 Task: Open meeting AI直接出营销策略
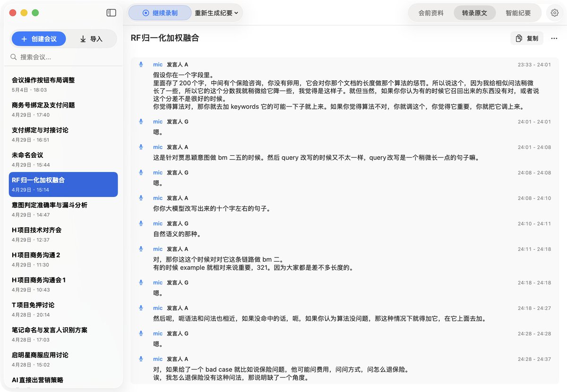pyautogui.click(x=63, y=381)
